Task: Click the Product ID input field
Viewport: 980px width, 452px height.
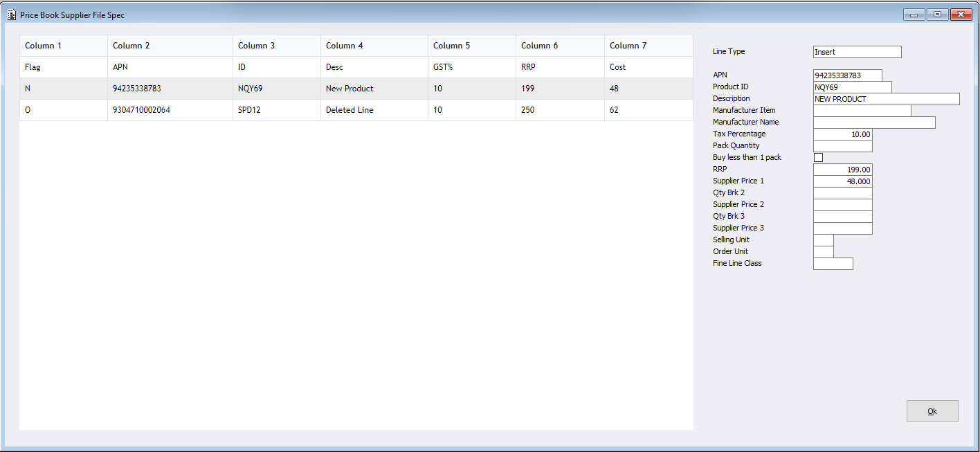Action: 853,87
